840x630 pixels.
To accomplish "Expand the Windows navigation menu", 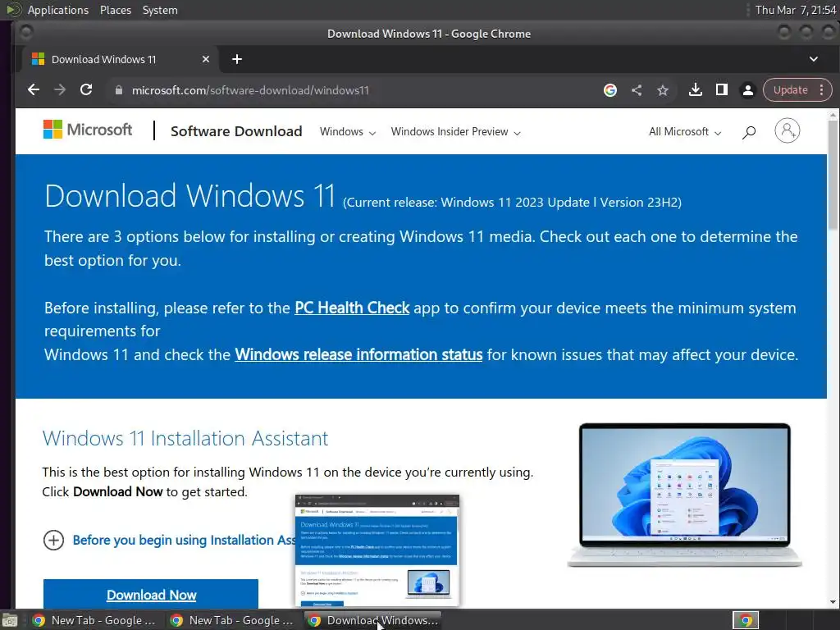I will pos(348,132).
